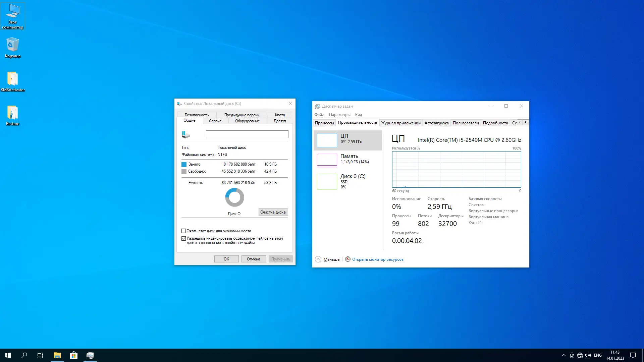Expand hidden system tray icons chevron
The image size is (644, 362).
coord(563,355)
